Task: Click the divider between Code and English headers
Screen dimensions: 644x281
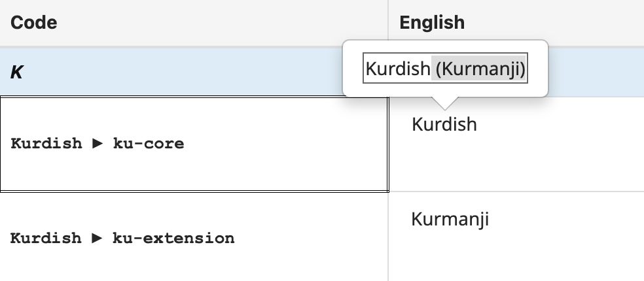Action: click(x=388, y=23)
